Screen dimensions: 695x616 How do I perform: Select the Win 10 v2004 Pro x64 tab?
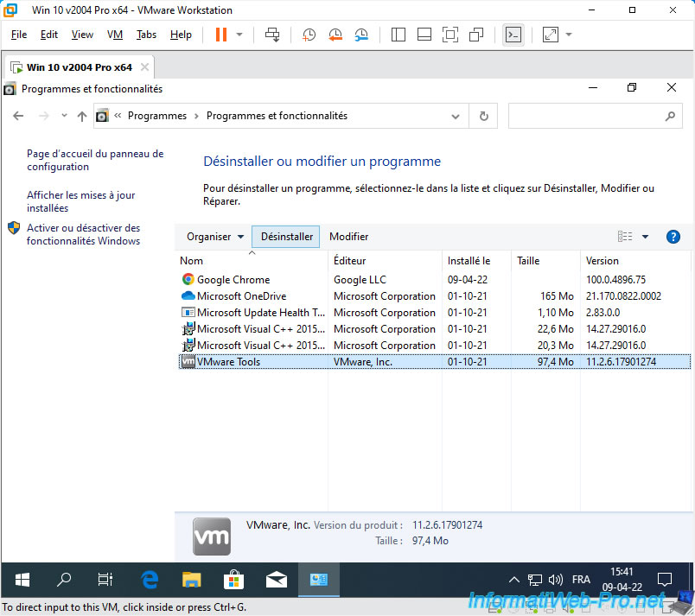[x=79, y=67]
